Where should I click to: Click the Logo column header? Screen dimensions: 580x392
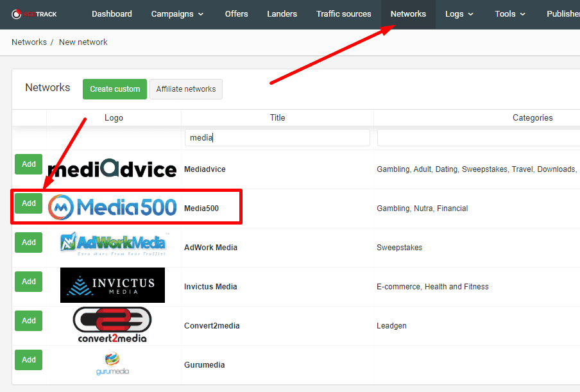click(x=114, y=118)
